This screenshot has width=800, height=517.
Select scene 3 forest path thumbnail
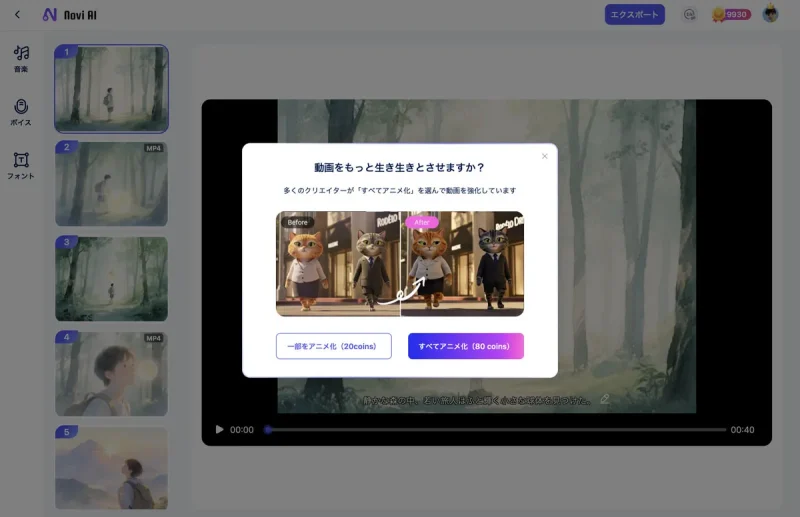coord(111,278)
